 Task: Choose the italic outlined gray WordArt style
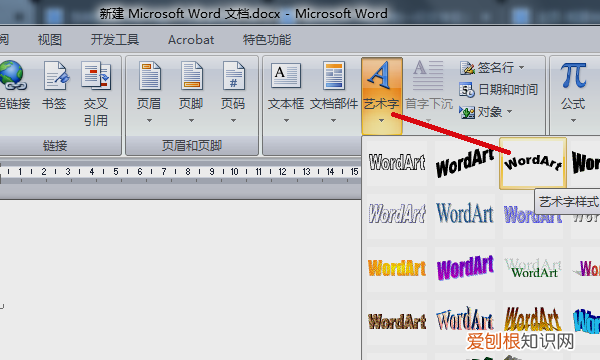[x=397, y=216]
